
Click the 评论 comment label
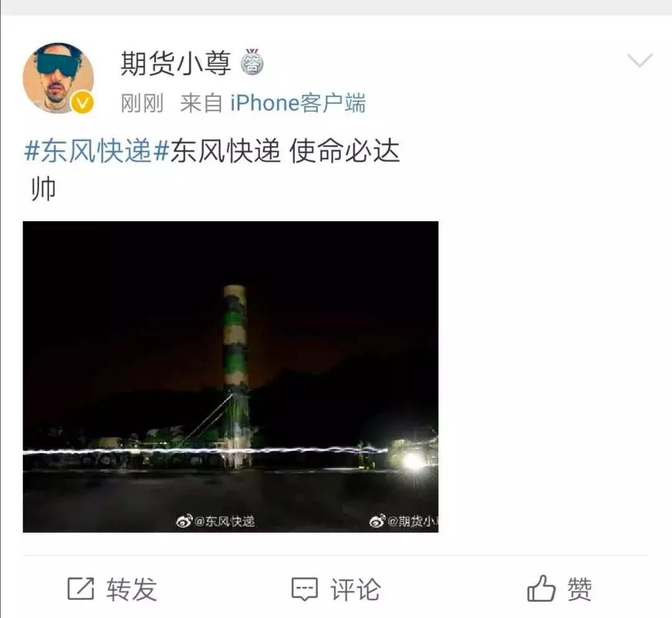click(355, 589)
